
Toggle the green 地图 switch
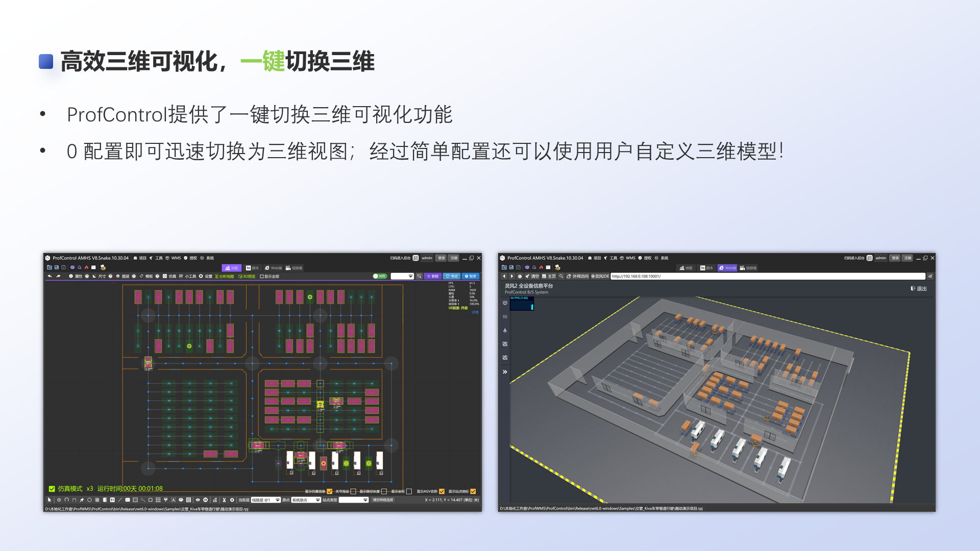(x=379, y=276)
